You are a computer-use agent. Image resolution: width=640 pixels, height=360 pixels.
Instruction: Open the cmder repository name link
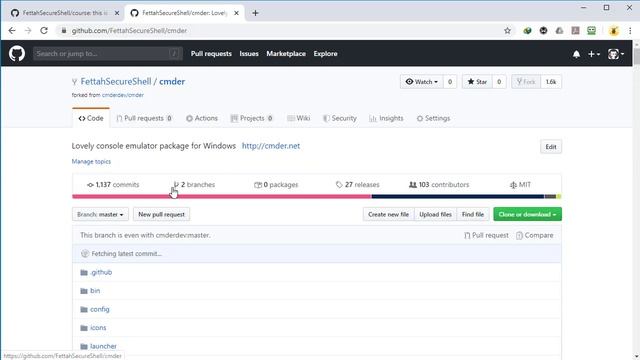172,81
